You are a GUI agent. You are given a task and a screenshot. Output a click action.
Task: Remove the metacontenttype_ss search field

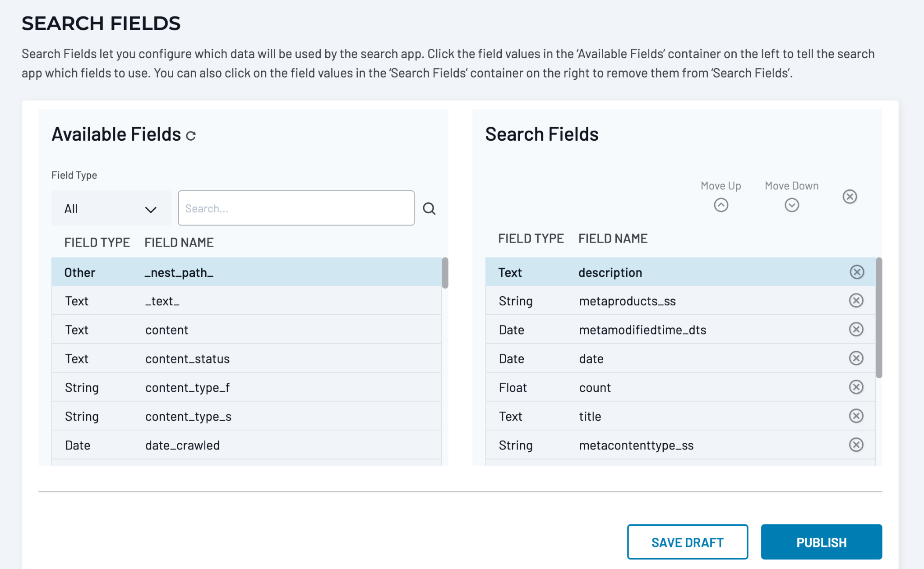[x=856, y=445]
